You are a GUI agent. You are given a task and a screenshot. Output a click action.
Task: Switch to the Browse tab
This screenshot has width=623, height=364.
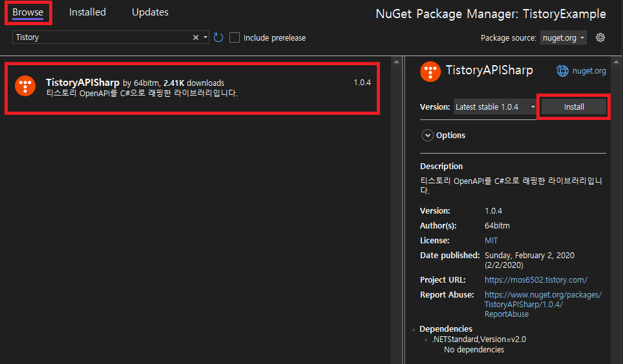[x=28, y=12]
